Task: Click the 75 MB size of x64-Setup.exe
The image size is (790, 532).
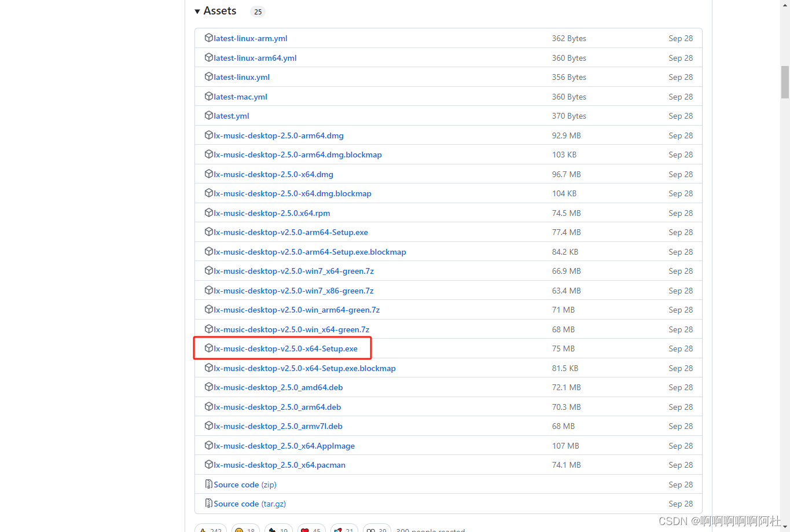Action: (x=563, y=348)
